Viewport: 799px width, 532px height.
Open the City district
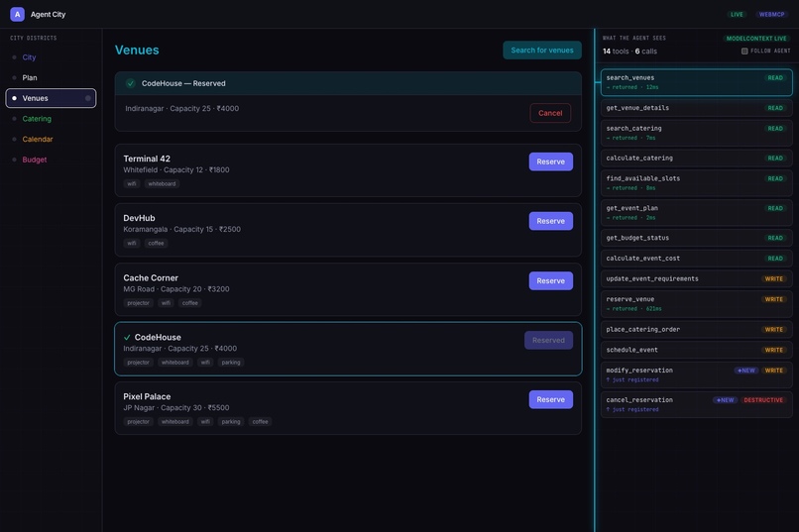[29, 57]
